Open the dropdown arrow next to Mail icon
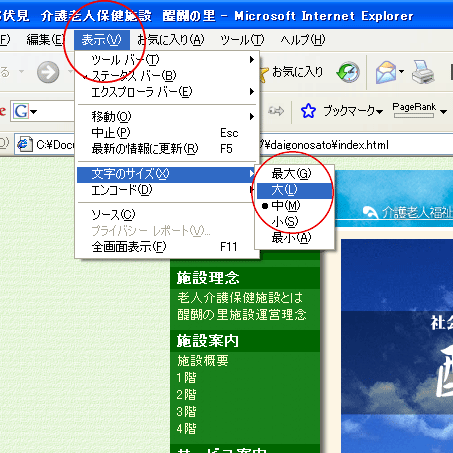Image resolution: width=453 pixels, height=453 pixels. click(x=401, y=71)
